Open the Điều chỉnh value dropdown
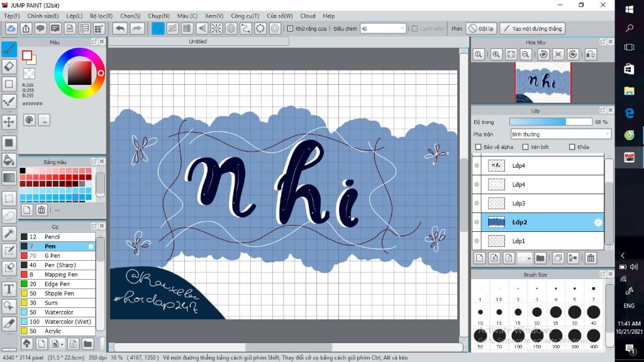644x362 pixels. point(402,29)
